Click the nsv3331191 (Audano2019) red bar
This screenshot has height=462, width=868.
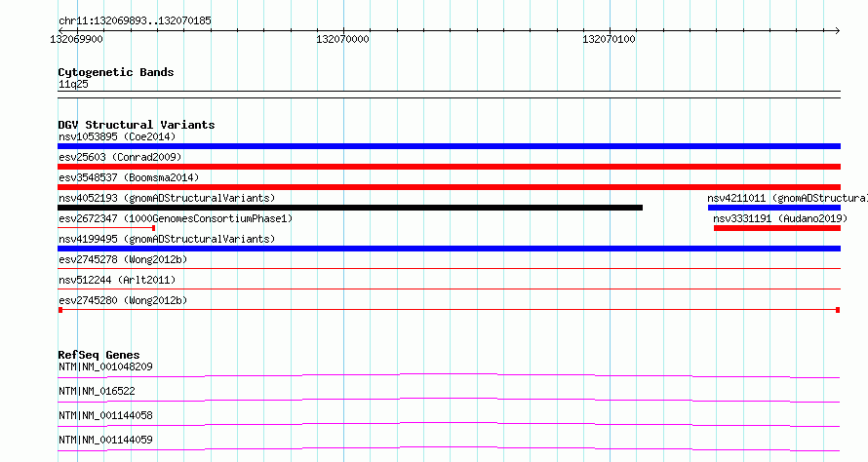click(777, 228)
